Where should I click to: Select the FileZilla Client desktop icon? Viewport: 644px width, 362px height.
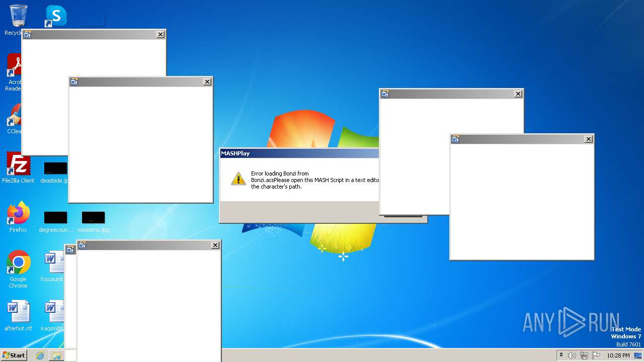click(18, 167)
